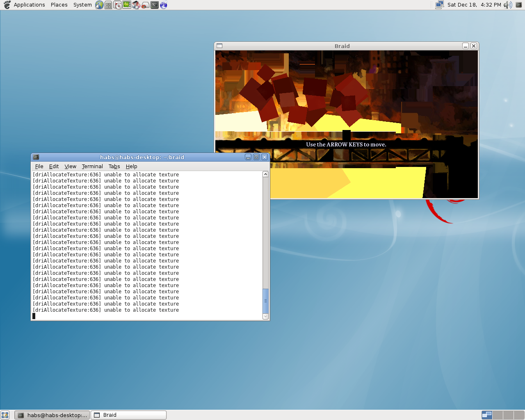Launch the file cabinet file manager icon
The height and width of the screenshot is (420, 525).
(x=108, y=5)
